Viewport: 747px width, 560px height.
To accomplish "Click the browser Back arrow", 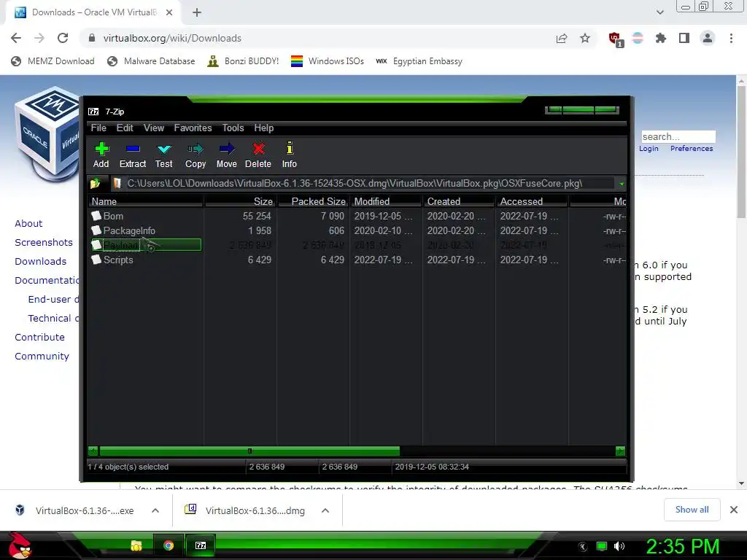I will pos(16,38).
